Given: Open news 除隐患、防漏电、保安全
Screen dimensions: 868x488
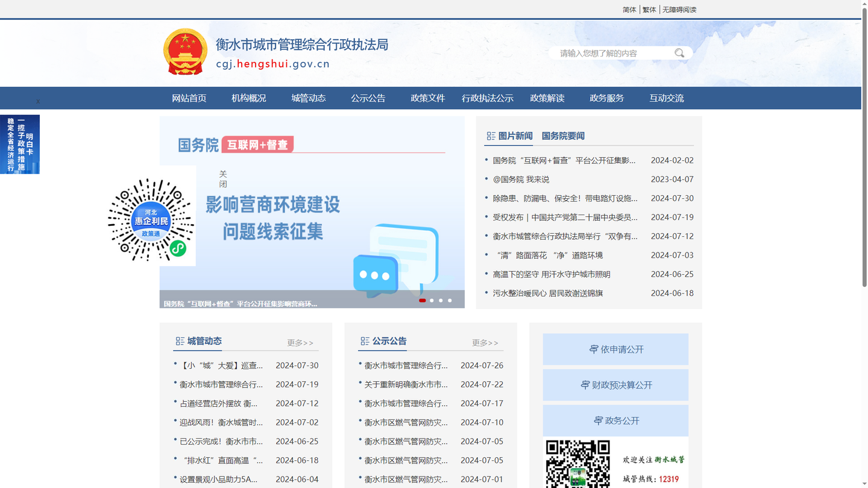Looking at the screenshot, I should tap(565, 198).
